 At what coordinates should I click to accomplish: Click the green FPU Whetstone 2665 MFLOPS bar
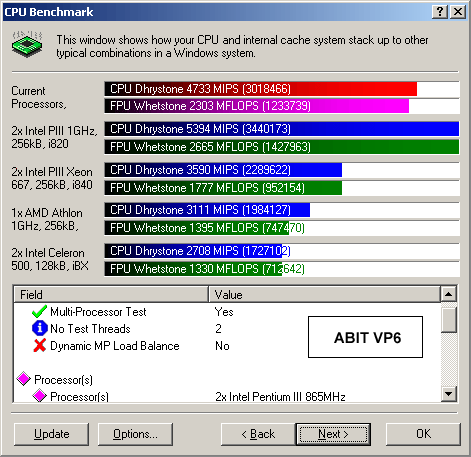[282, 147]
